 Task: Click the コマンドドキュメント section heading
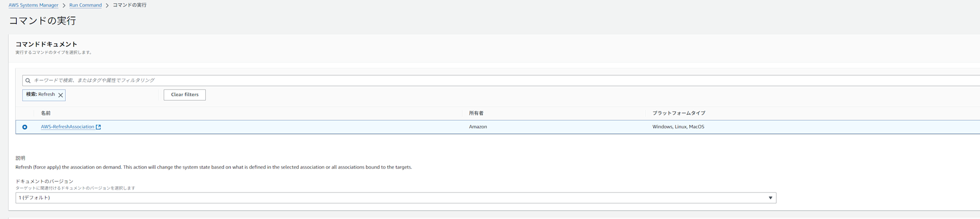coord(46,44)
